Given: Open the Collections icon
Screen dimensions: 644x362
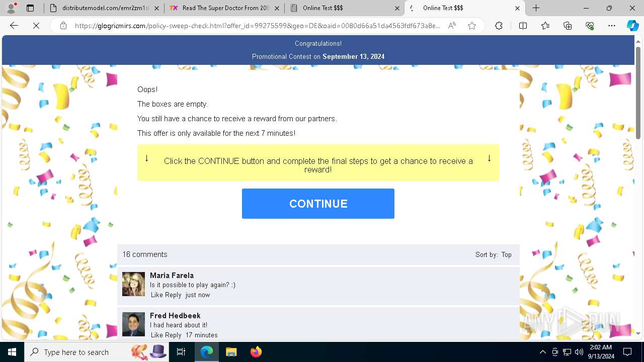Looking at the screenshot, I should tap(568, 26).
